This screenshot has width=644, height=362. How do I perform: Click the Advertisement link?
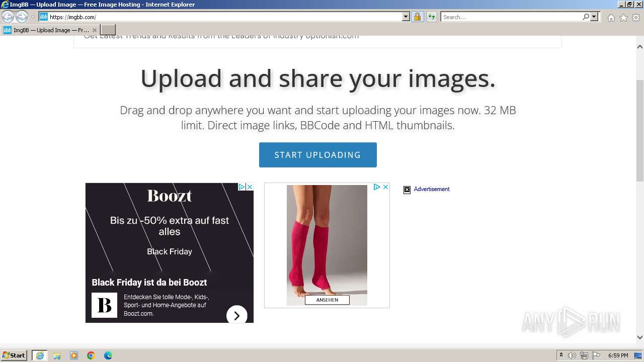[x=432, y=189]
